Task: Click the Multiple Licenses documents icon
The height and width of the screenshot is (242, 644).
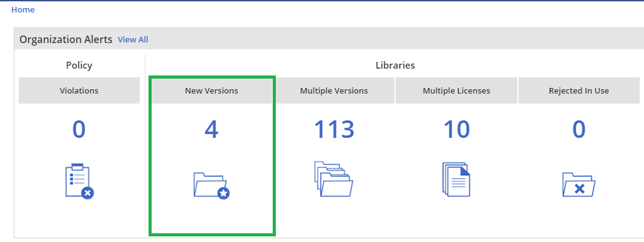Action: [456, 179]
